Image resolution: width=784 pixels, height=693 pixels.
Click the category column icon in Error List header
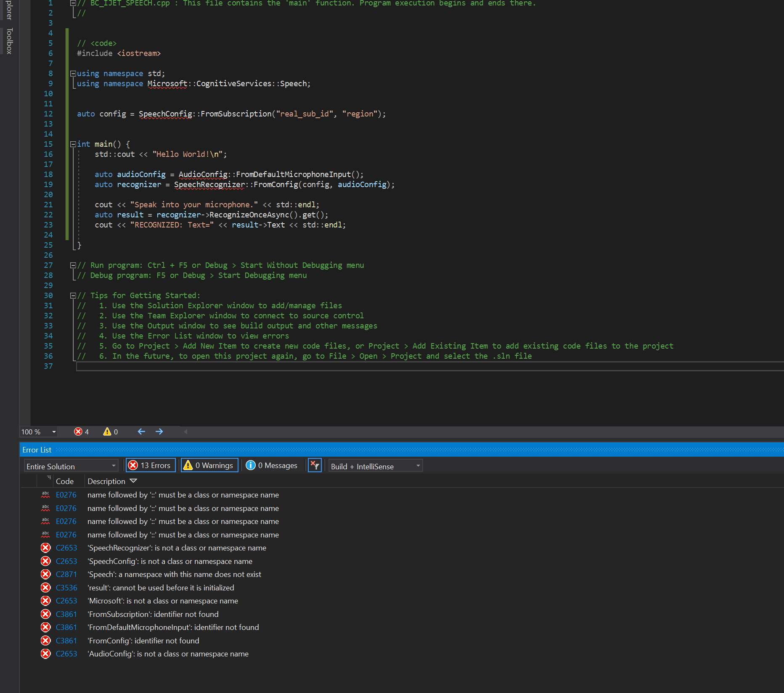tap(49, 478)
